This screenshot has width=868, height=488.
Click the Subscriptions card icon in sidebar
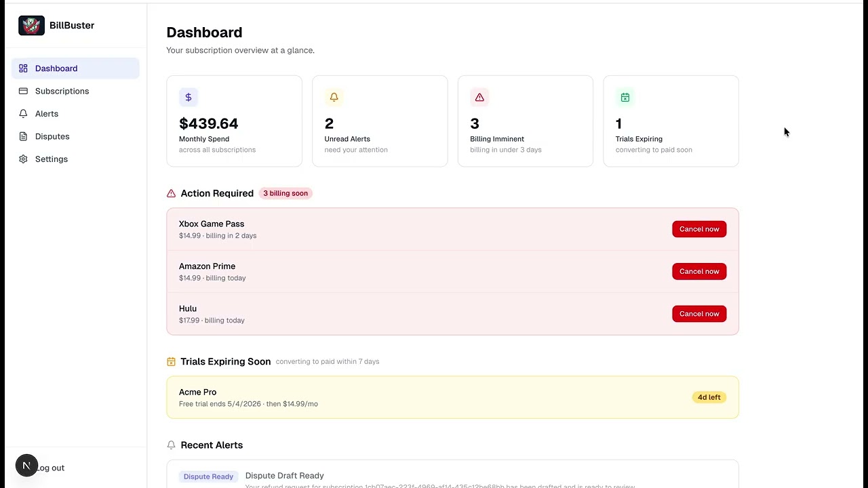(x=23, y=91)
